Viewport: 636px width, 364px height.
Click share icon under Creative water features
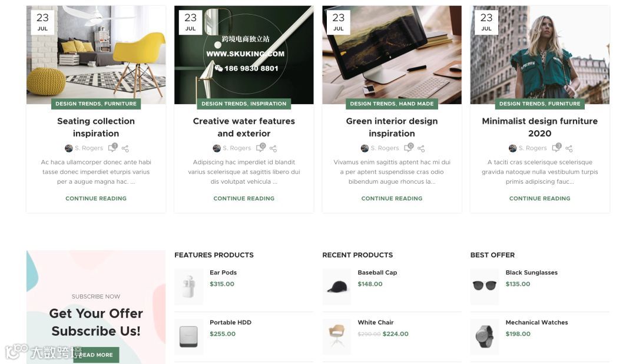(273, 148)
